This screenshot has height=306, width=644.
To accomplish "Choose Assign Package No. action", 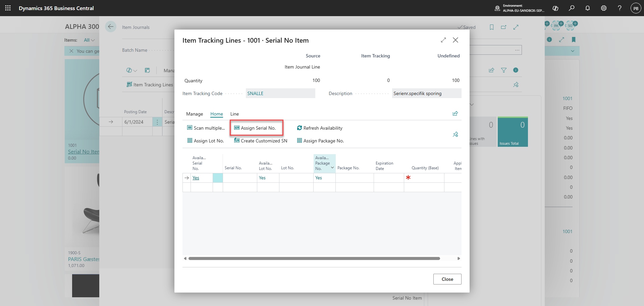I will (x=320, y=141).
